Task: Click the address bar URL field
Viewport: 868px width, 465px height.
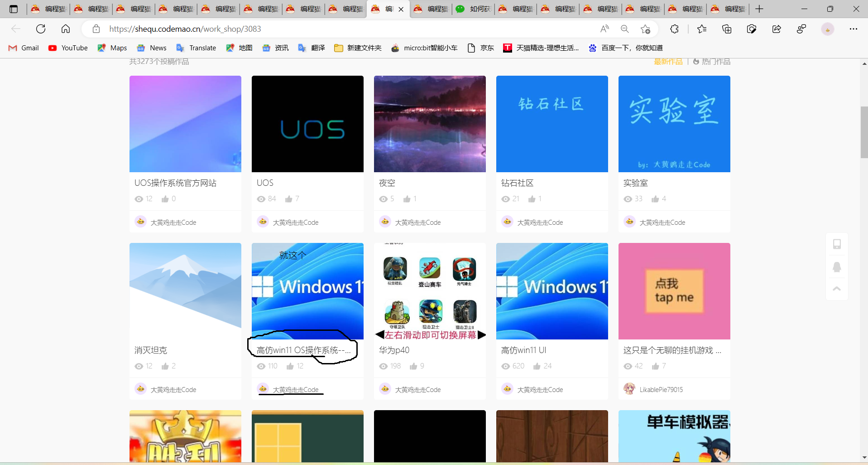Action: click(x=349, y=29)
